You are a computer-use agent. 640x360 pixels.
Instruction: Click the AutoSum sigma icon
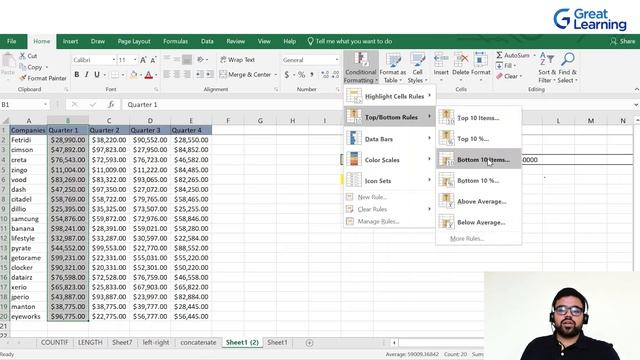pos(499,55)
